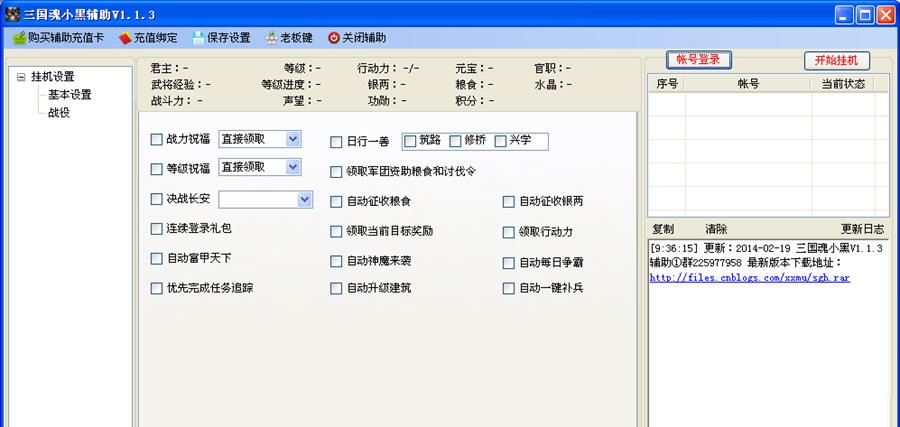900x427 pixels.
Task: Click the 帐号登录 button
Action: pyautogui.click(x=699, y=60)
